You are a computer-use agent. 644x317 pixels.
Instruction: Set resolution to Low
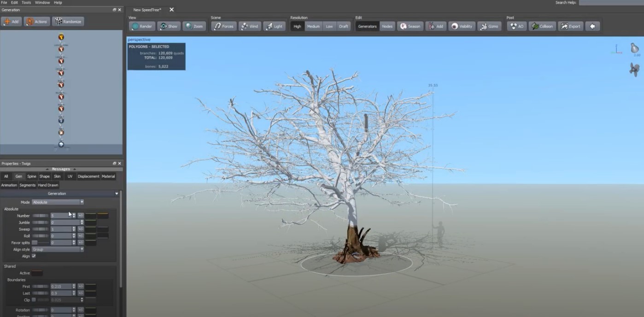point(329,26)
